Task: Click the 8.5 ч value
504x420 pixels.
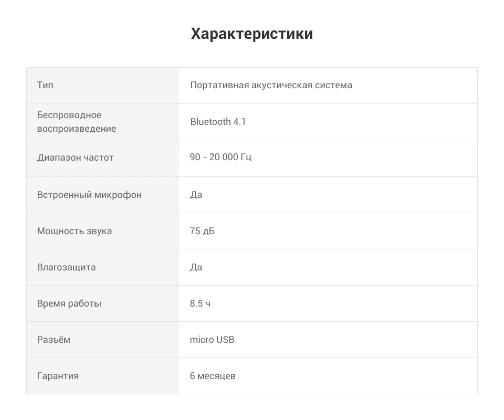Action: click(x=200, y=303)
